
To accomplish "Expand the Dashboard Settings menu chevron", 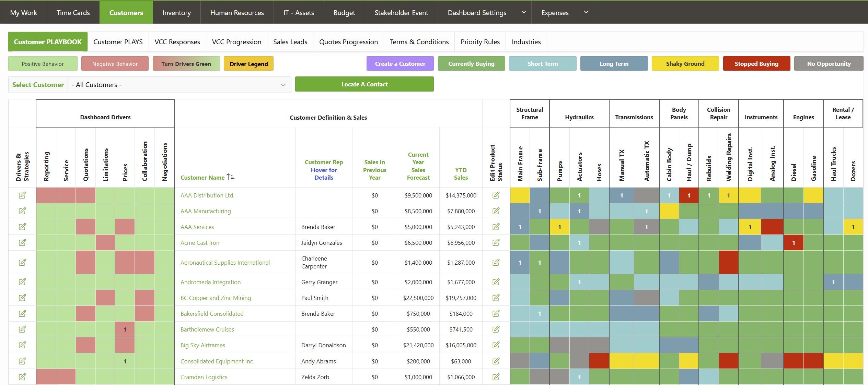I will pyautogui.click(x=524, y=12).
